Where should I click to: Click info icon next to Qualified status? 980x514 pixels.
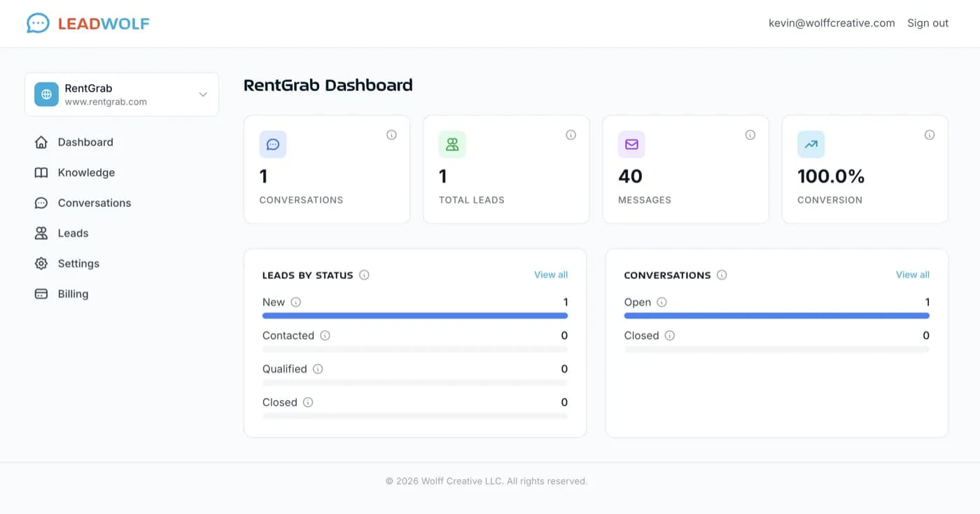318,369
